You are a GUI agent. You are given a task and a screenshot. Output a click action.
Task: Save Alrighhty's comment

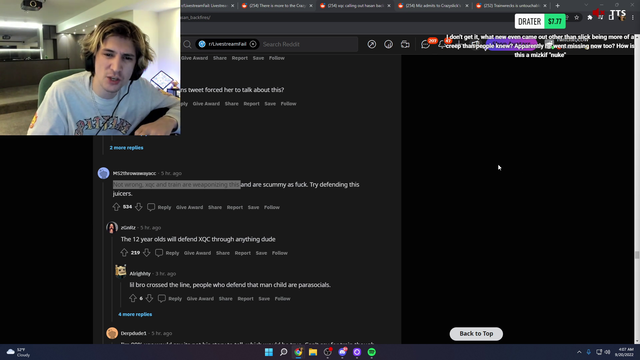coord(264,299)
